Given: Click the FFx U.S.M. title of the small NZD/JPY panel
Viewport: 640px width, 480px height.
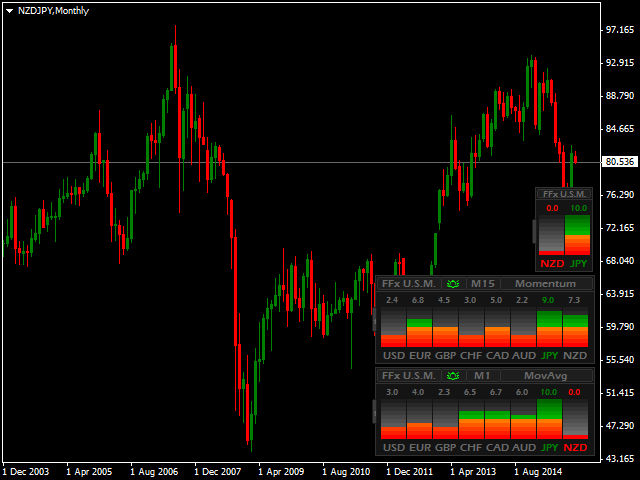Looking at the screenshot, I should tap(565, 194).
